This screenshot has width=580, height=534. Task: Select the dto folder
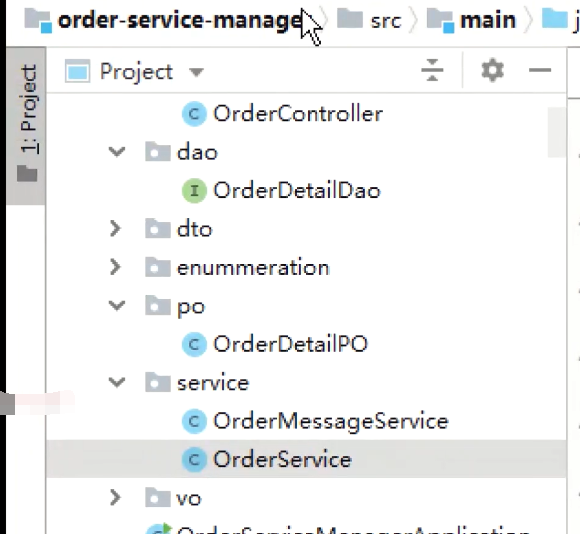195,229
